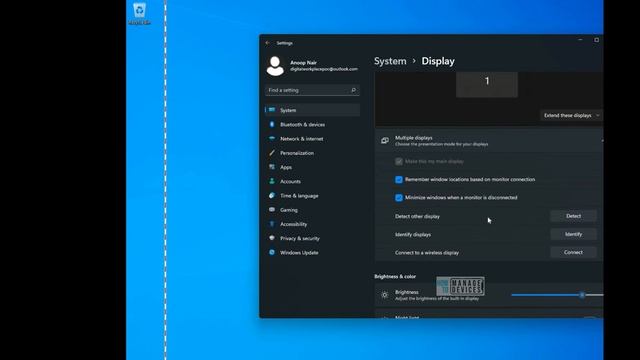The image size is (640, 360).
Task: Open Accounts settings category
Action: 313,181
